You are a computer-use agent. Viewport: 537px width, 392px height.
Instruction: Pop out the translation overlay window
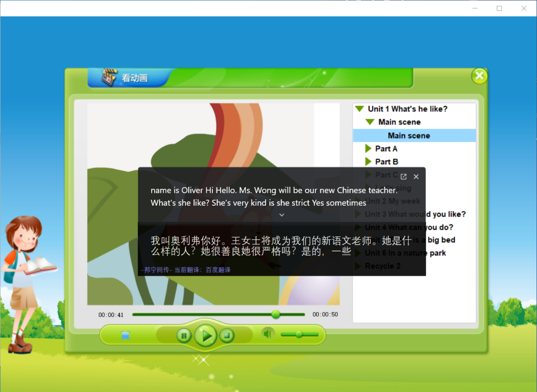pyautogui.click(x=403, y=176)
